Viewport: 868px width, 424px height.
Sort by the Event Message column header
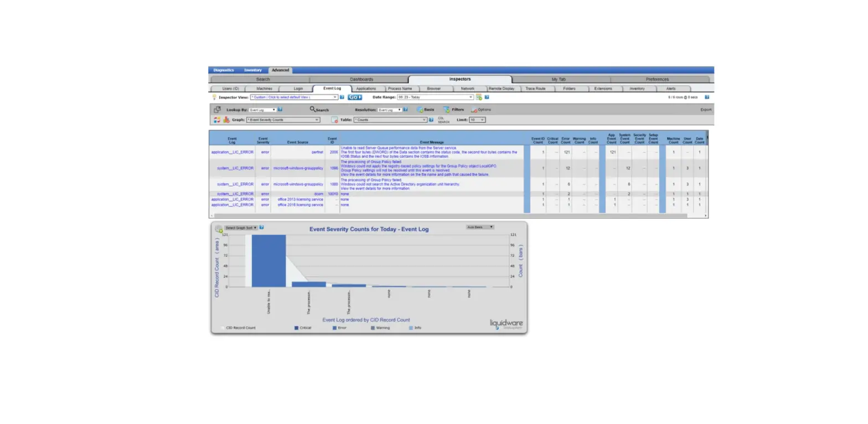click(x=432, y=142)
